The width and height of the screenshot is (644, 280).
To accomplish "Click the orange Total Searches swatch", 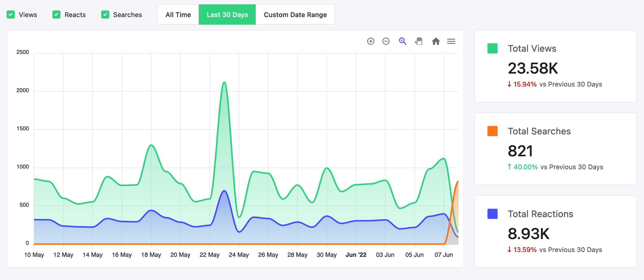I will (x=492, y=131).
